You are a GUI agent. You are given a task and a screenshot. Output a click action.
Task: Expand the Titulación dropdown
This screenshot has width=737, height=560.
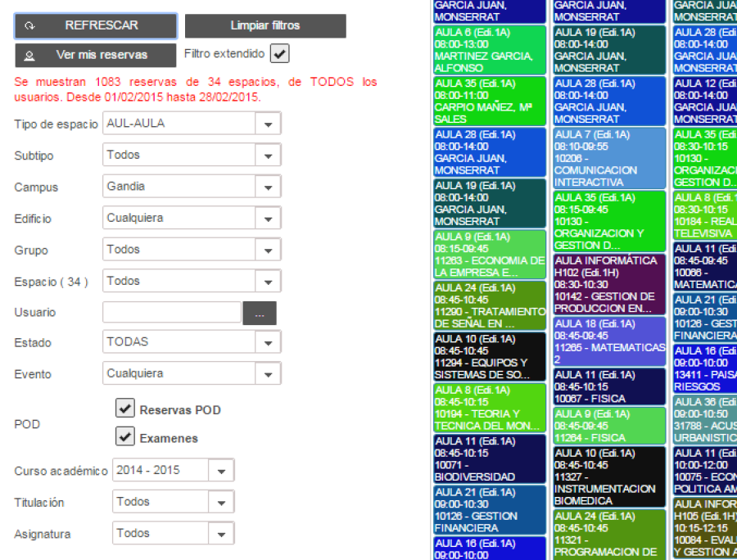point(221,502)
